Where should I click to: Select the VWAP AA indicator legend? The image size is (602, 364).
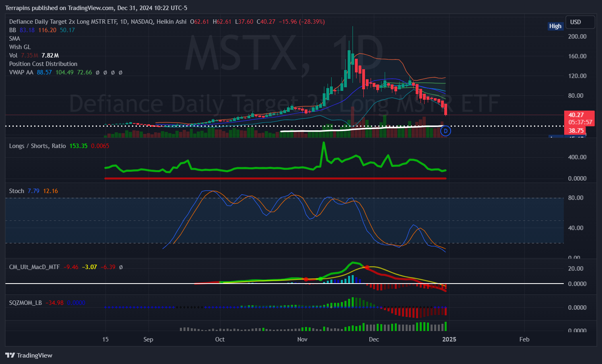[21, 72]
